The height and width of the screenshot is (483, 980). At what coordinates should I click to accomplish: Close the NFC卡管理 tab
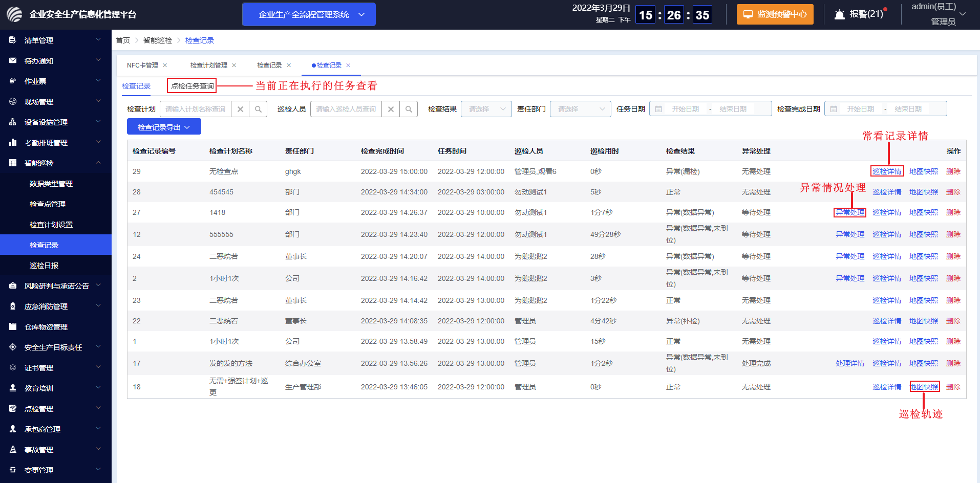(x=165, y=65)
